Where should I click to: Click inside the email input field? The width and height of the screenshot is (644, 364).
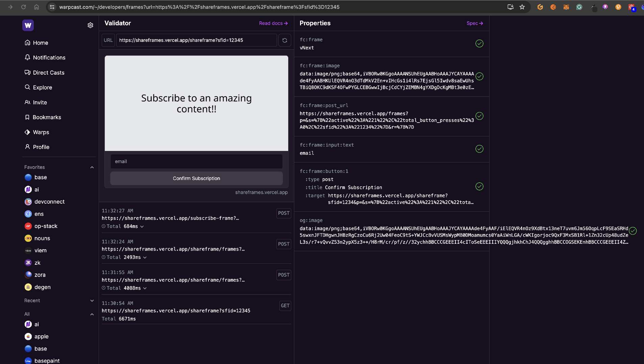(196, 161)
